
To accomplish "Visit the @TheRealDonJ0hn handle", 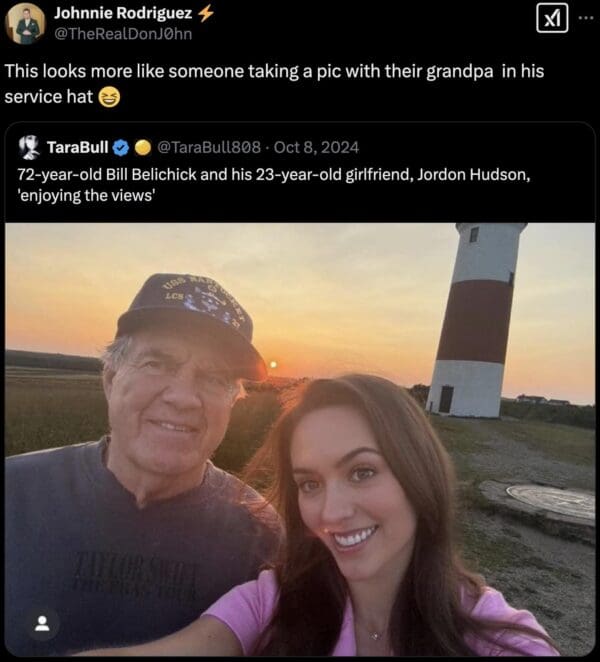I will 123,33.
